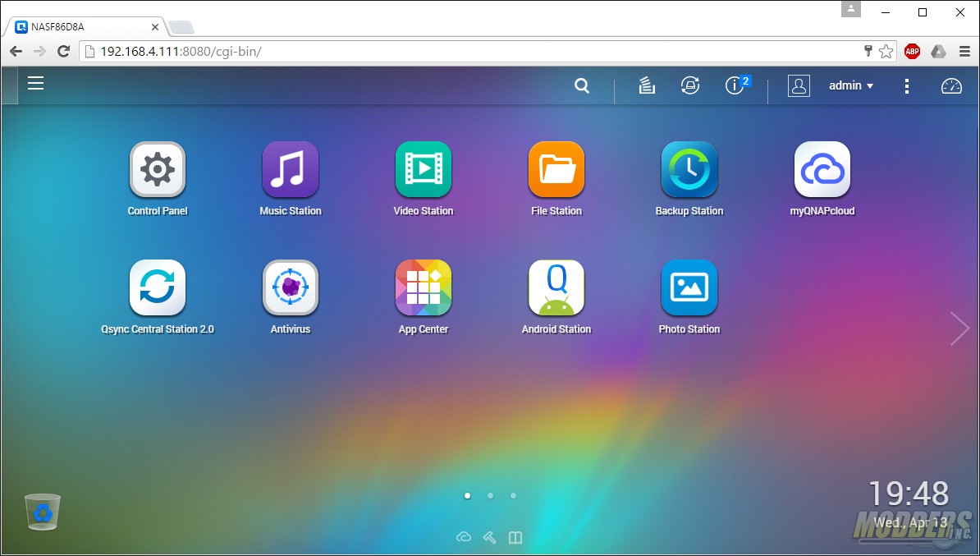
Task: Click the Chrome profile person button
Action: tap(850, 9)
